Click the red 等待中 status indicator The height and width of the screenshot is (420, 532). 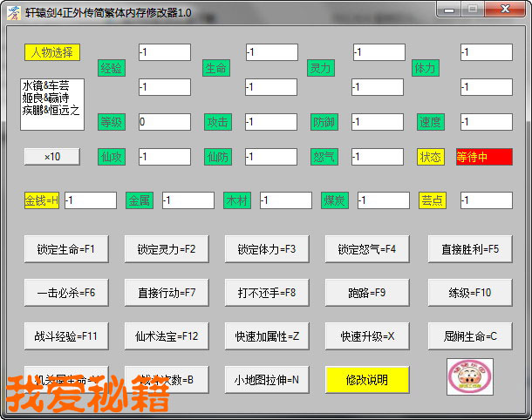(484, 157)
